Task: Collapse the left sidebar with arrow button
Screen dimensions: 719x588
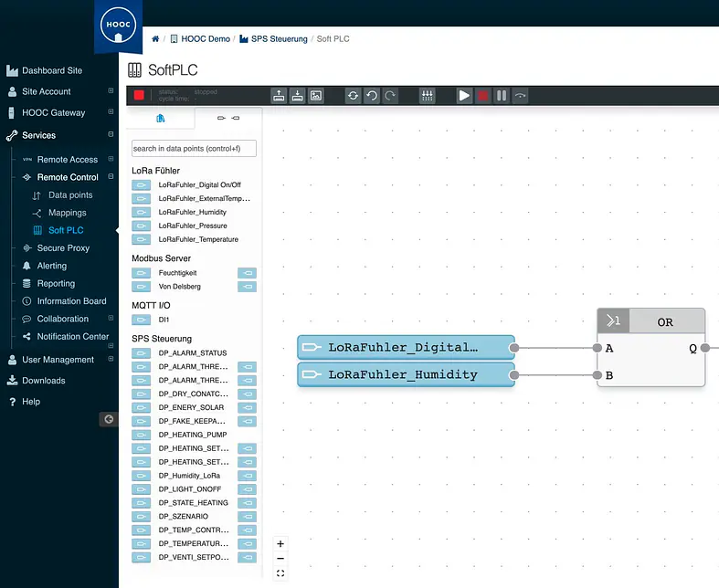Action: 109,419
